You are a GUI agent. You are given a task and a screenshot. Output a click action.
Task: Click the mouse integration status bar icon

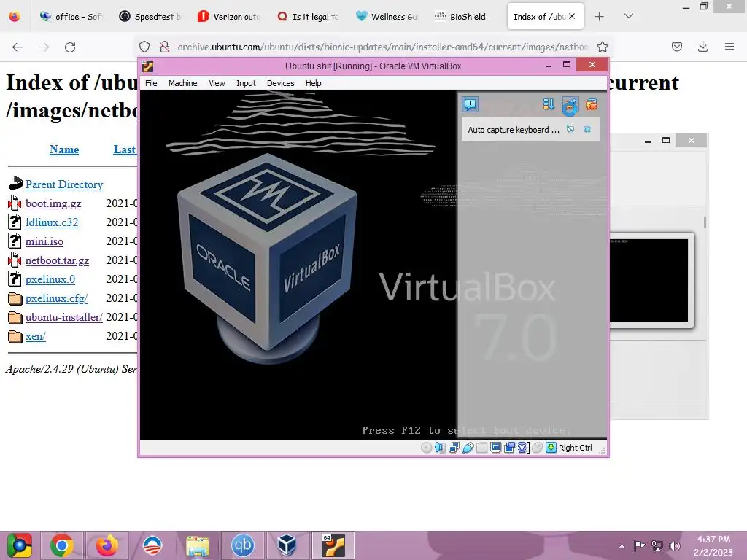(538, 448)
